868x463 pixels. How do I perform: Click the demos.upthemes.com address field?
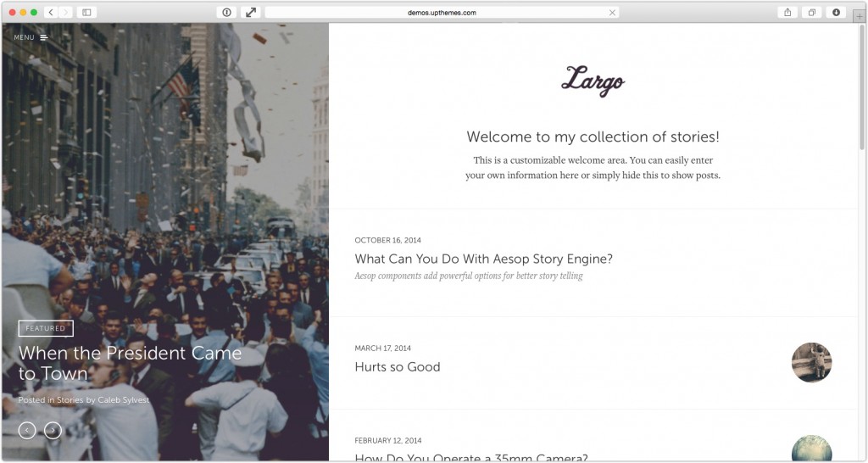click(442, 12)
